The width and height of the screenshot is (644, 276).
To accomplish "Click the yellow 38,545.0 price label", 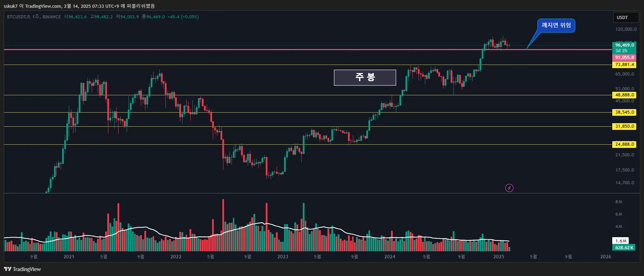I will (624, 112).
